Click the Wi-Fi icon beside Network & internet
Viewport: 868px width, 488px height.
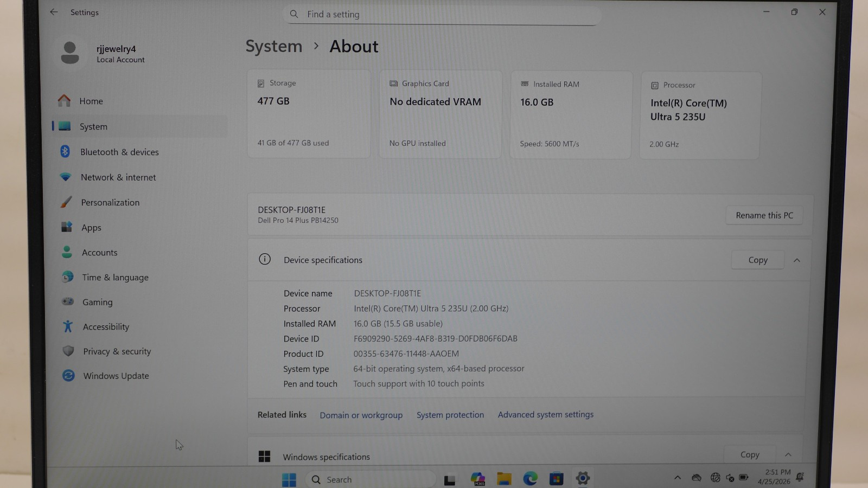pyautogui.click(x=66, y=177)
